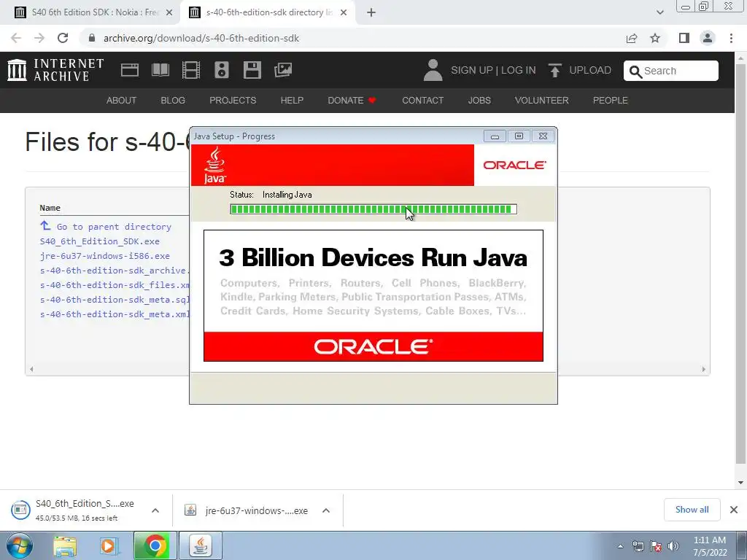The width and height of the screenshot is (747, 560).
Task: Open the PEOPLE menu item
Action: coord(611,101)
